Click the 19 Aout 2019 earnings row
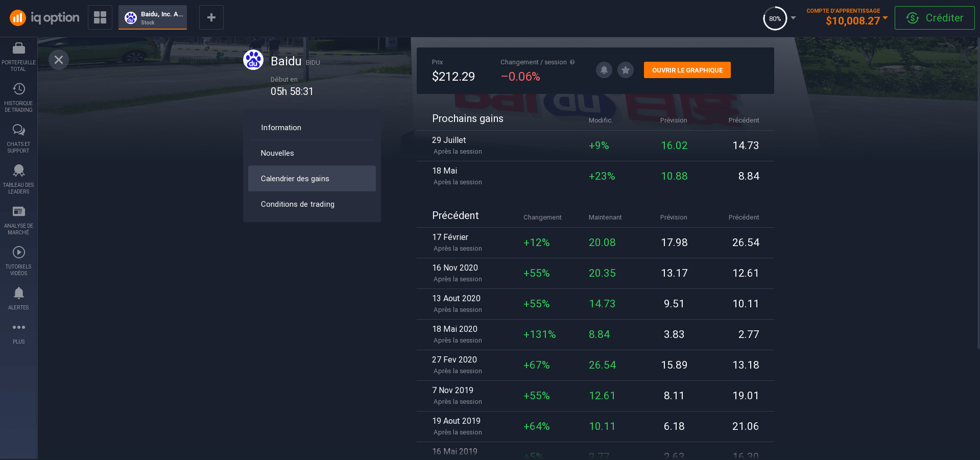 click(595, 426)
